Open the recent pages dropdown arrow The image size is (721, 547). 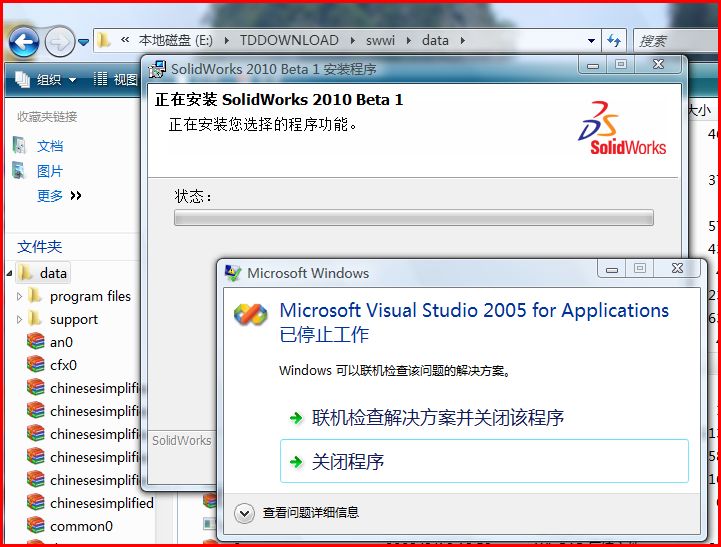tap(83, 42)
